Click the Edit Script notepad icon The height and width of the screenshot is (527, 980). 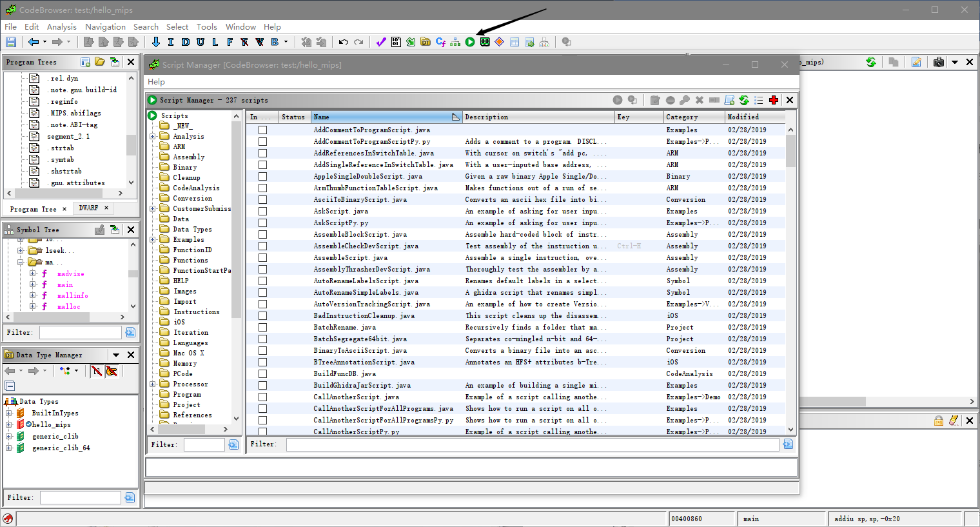[x=655, y=100]
